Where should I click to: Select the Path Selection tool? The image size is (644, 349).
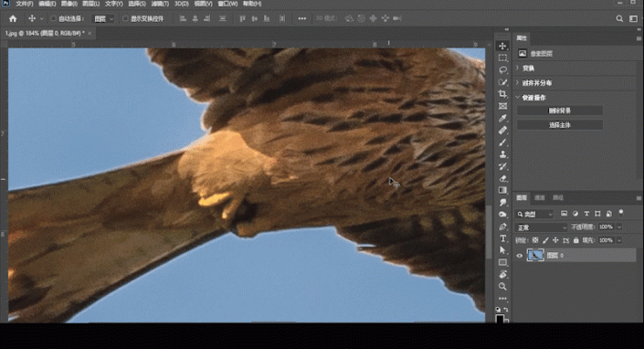[x=502, y=250]
